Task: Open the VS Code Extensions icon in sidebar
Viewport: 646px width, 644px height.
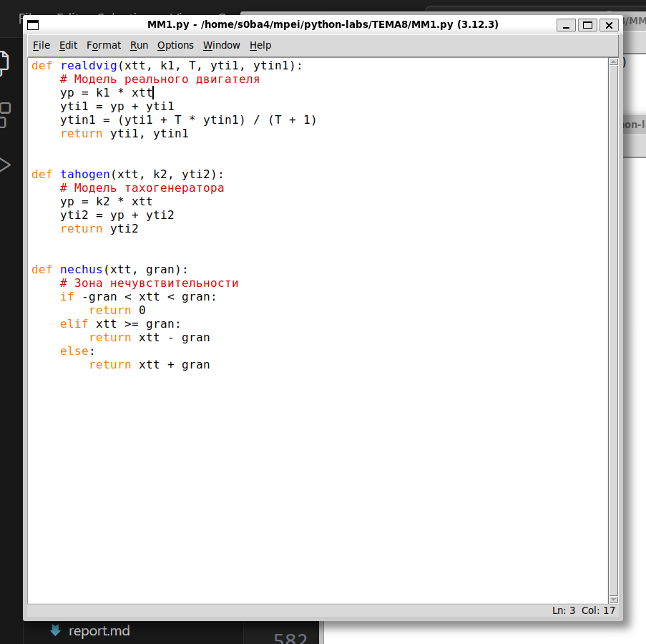Action: point(4,114)
